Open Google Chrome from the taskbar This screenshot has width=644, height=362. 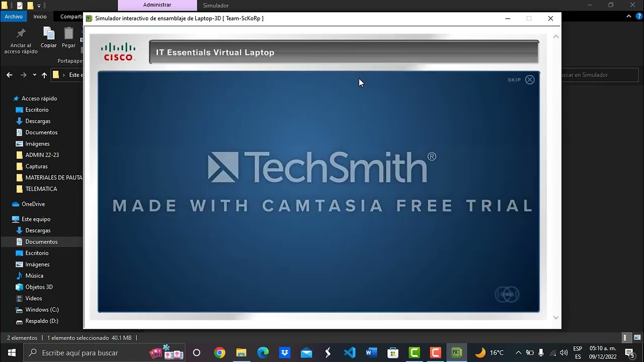tap(219, 353)
